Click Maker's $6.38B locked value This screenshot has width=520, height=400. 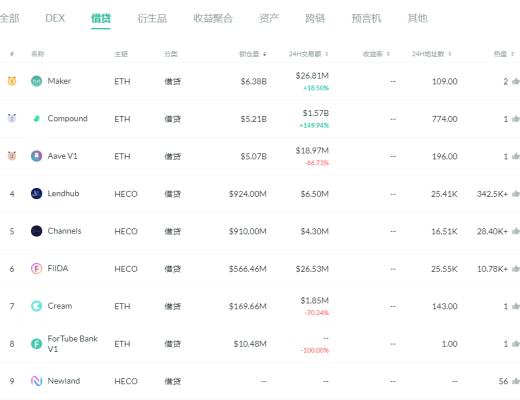pos(254,81)
